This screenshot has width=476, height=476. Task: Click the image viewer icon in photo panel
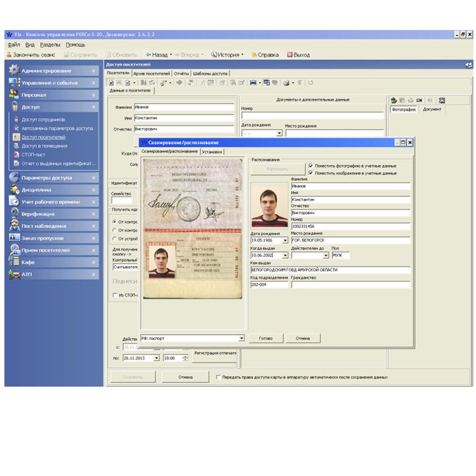pos(442,100)
